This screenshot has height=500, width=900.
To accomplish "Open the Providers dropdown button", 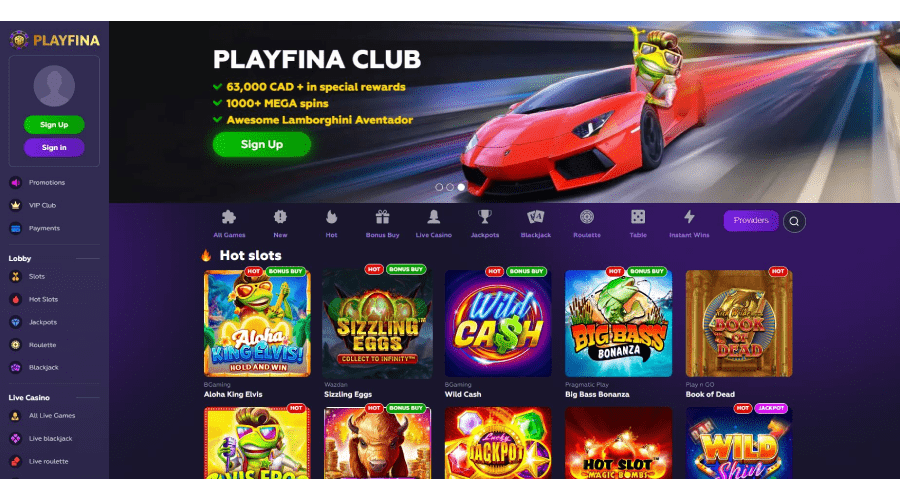I will click(x=751, y=220).
